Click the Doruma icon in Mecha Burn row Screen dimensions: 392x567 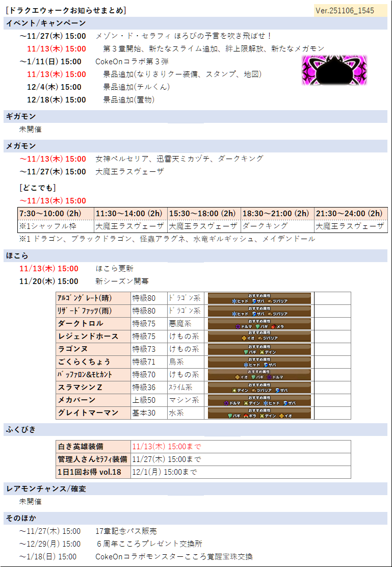[227, 403]
